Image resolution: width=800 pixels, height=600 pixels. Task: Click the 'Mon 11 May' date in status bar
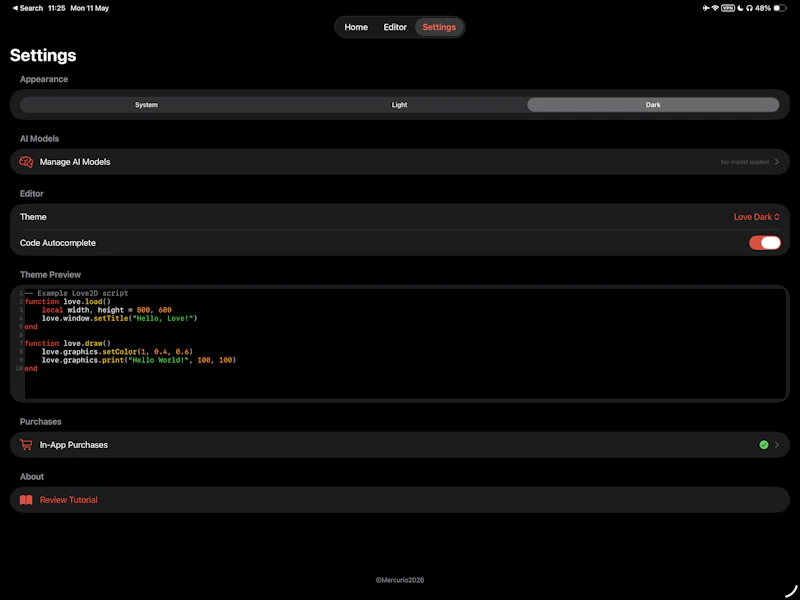pos(89,8)
